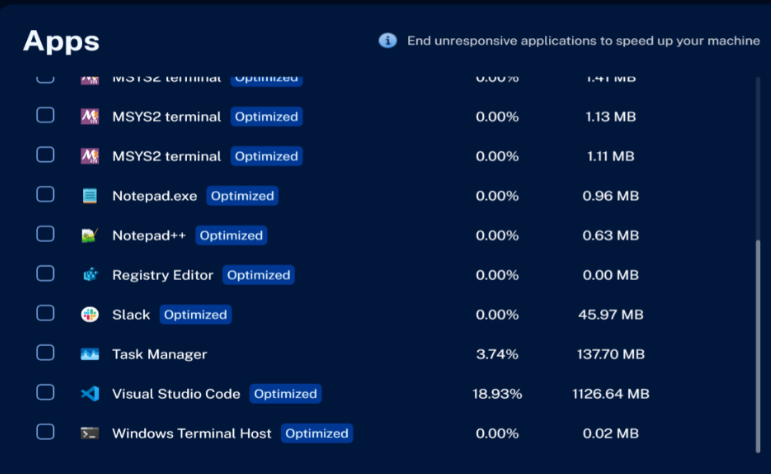Click the "1126.64 MB" memory value

point(611,393)
